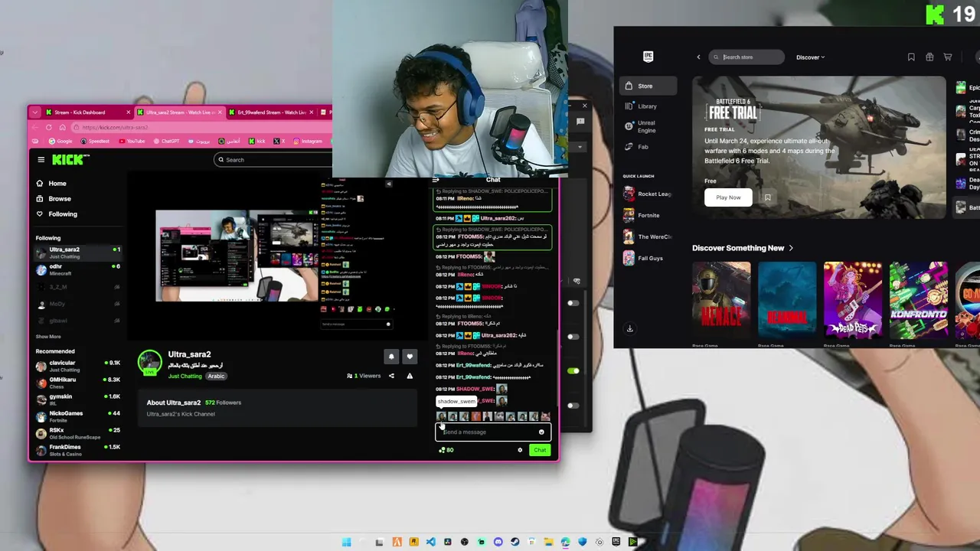The height and width of the screenshot is (551, 980).
Task: Launch Rocket League from Quick Launch
Action: 648,194
